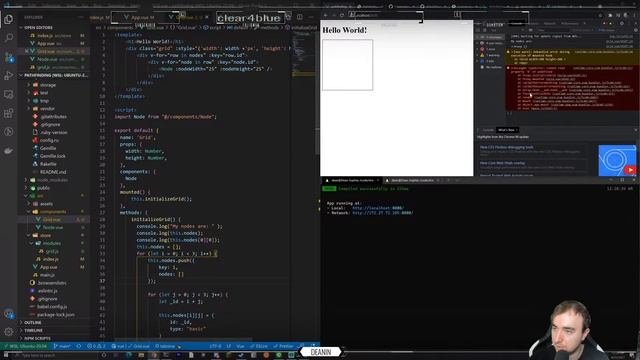
Task: Click the browser reload button
Action: [x=342, y=16]
